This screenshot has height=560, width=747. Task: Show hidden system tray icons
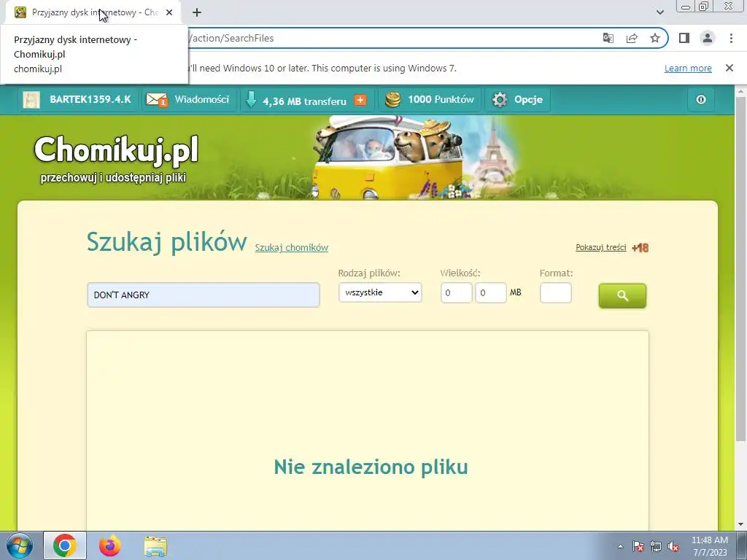click(x=620, y=546)
